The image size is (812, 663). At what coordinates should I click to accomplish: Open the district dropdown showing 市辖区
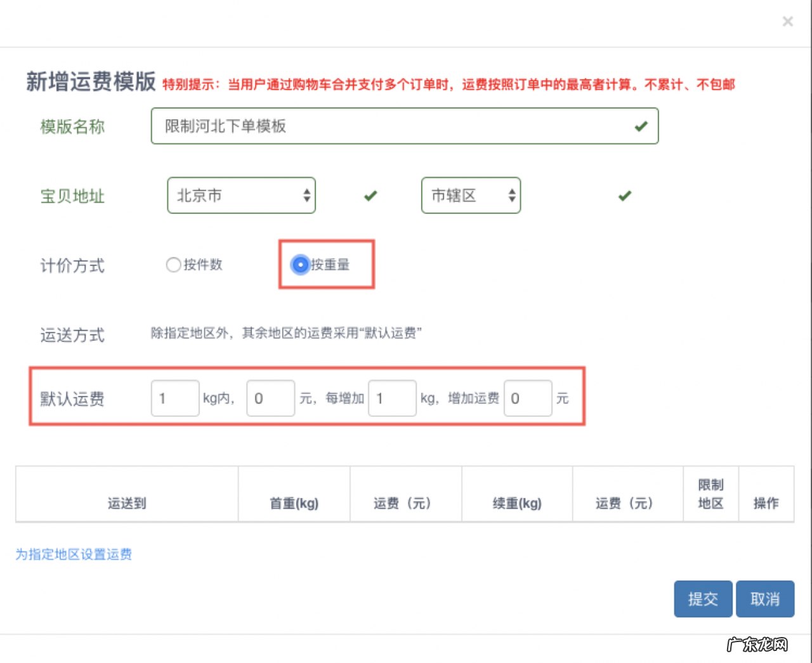(471, 195)
